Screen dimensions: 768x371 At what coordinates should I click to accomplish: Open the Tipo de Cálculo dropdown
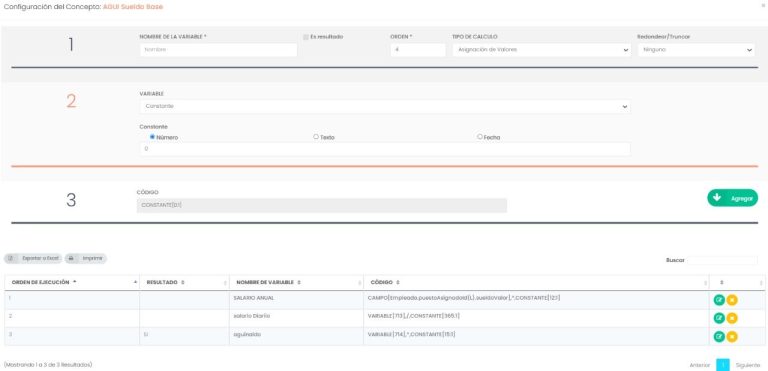point(541,49)
